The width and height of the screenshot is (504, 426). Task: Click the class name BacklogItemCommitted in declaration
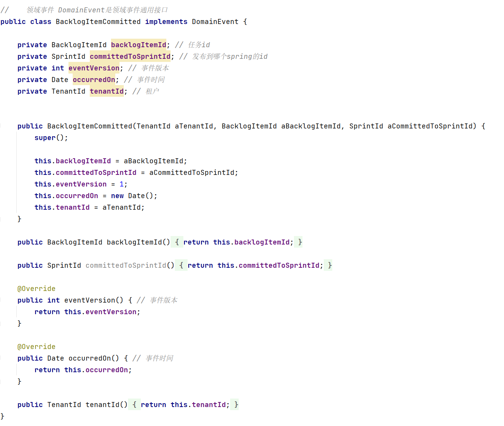coord(98,22)
